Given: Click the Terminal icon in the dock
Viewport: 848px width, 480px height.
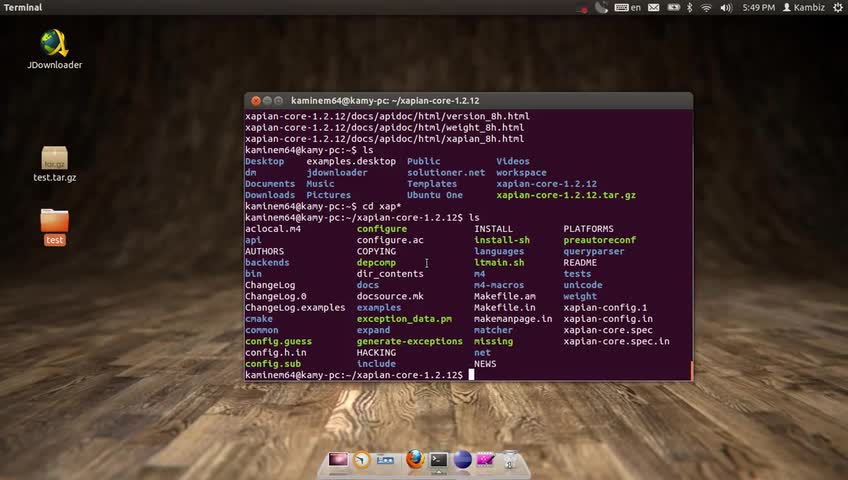Looking at the screenshot, I should point(438,460).
